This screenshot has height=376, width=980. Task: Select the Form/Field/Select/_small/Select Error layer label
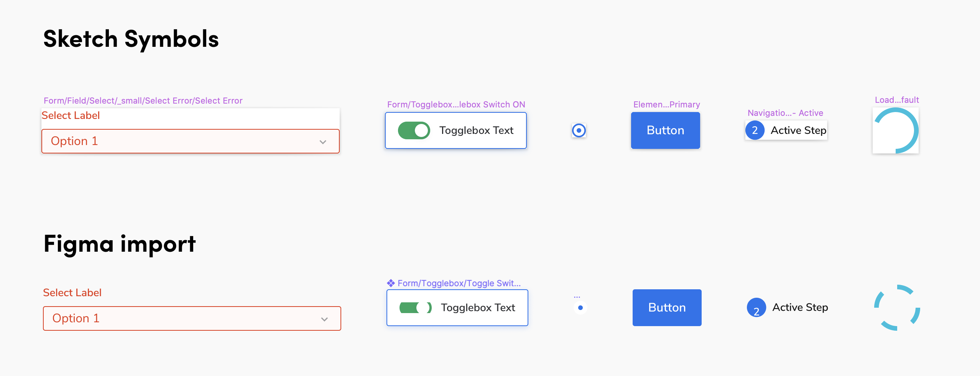pyautogui.click(x=143, y=101)
